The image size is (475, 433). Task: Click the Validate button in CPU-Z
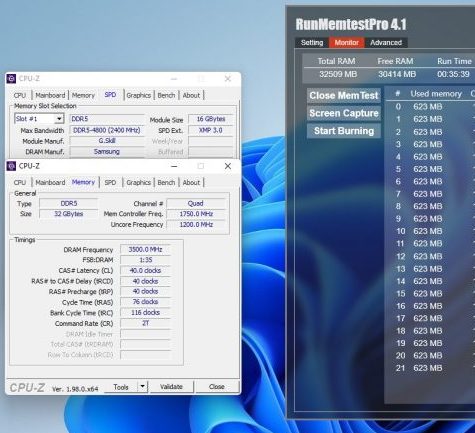pyautogui.click(x=171, y=387)
